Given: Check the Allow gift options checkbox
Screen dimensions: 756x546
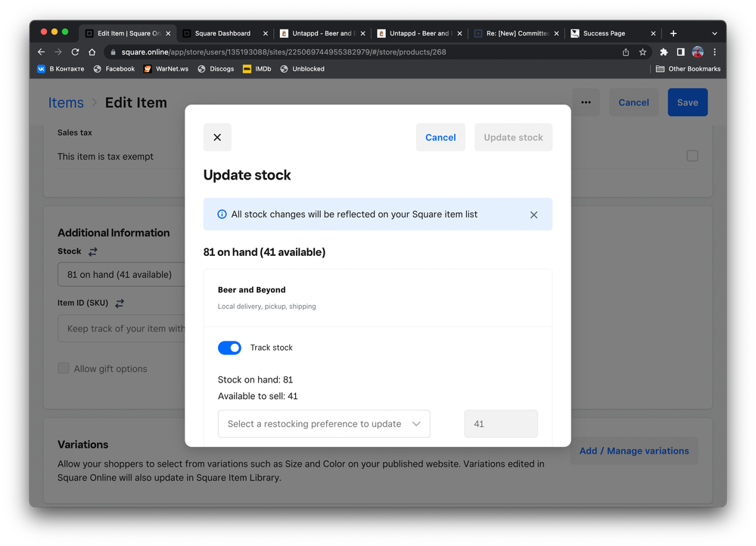Looking at the screenshot, I should pos(64,368).
